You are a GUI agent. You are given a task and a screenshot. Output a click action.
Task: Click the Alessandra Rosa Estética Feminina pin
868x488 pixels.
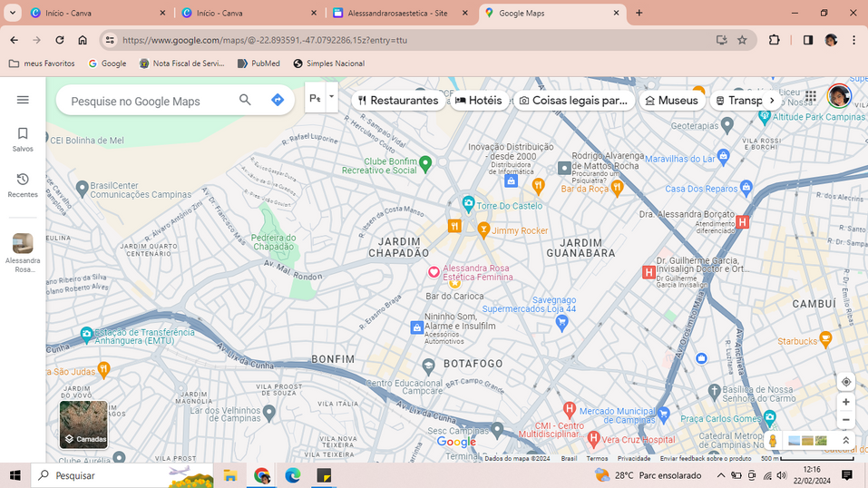(434, 272)
